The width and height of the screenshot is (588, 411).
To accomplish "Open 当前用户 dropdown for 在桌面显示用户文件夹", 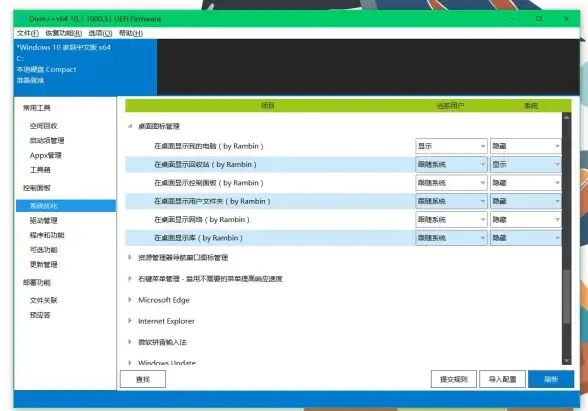I will coord(451,201).
